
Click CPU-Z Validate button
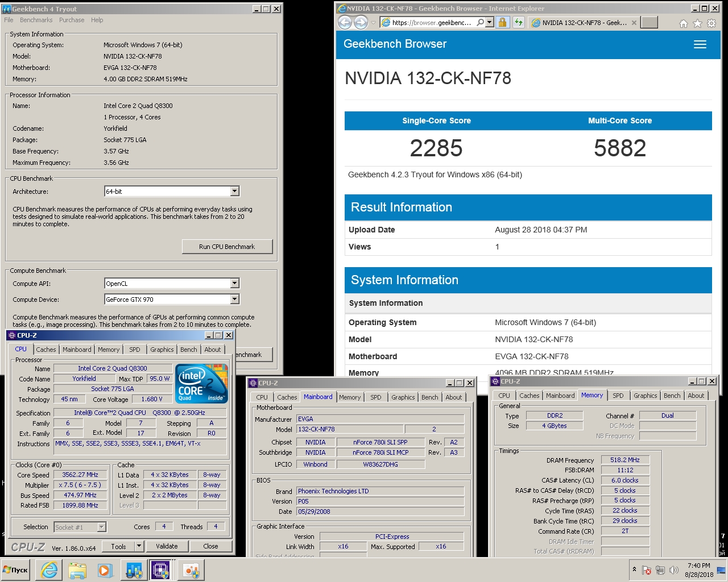[167, 546]
